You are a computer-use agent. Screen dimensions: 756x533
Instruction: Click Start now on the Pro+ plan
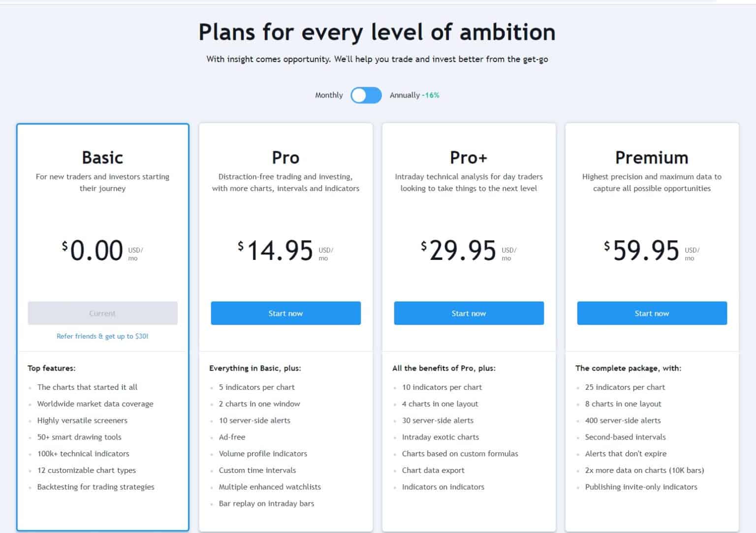469,313
